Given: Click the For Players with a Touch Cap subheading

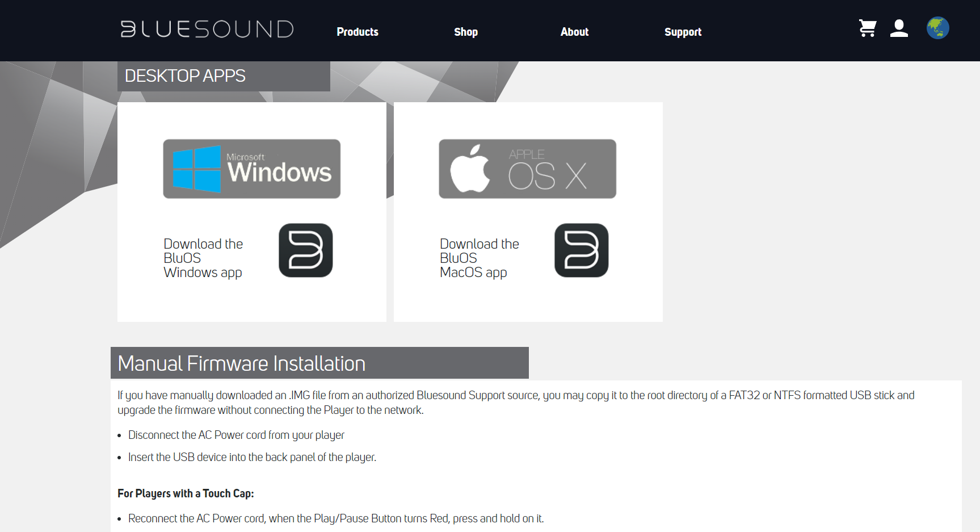Looking at the screenshot, I should [186, 493].
